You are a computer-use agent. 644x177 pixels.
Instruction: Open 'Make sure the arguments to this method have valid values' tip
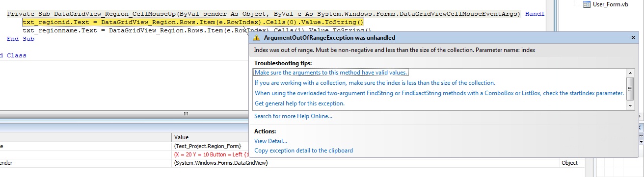pos(331,73)
